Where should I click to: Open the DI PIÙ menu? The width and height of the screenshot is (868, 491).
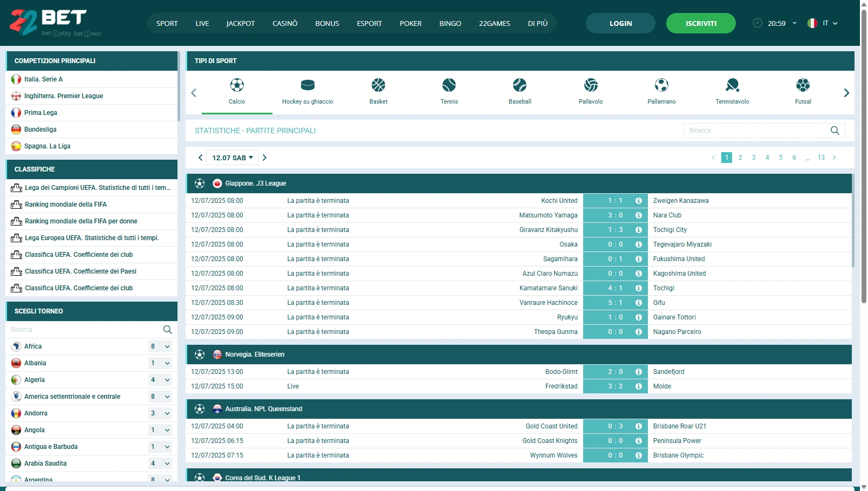(538, 23)
